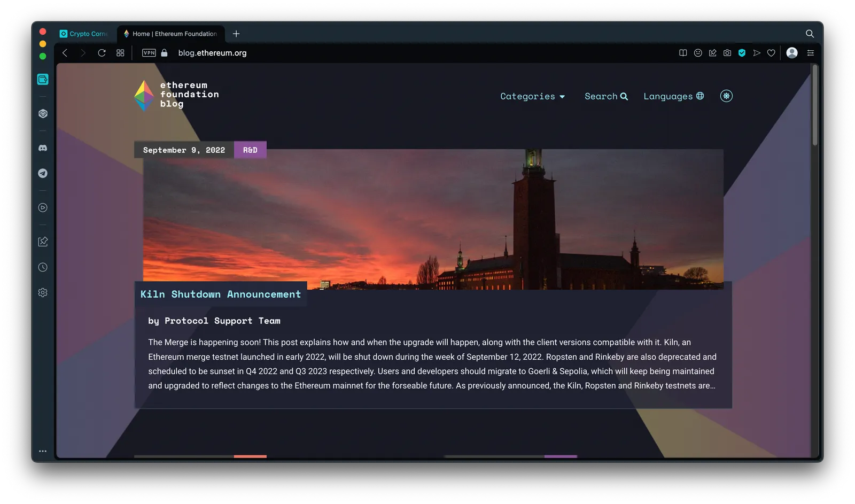Open the crypto wallet sidebar icon

(43, 79)
